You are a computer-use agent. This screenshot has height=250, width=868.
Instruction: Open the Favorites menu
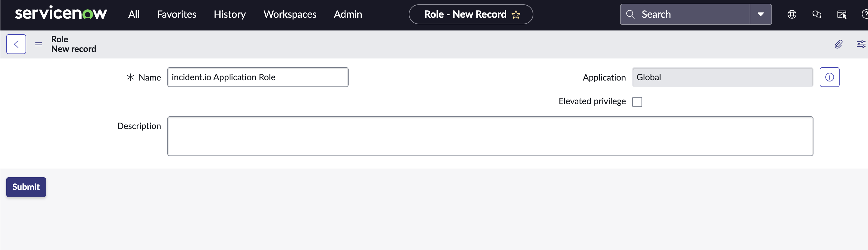coord(177,15)
